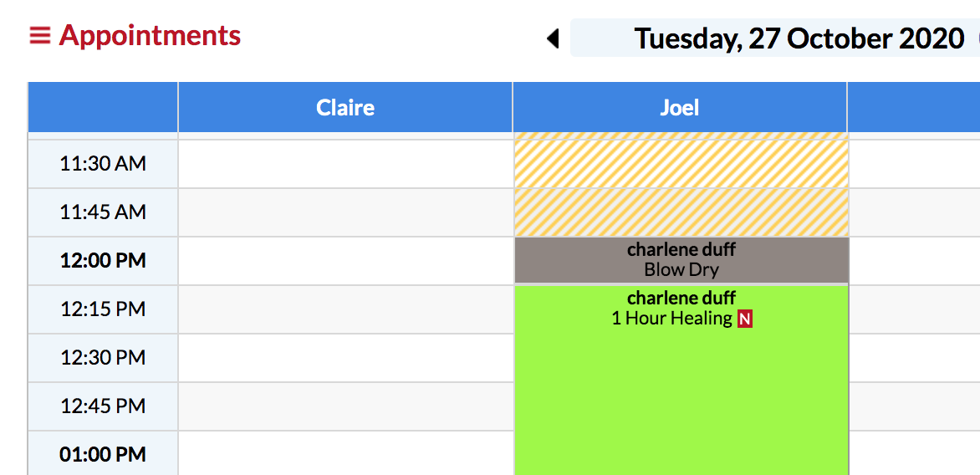Select Claire's 11:45 AM empty slot
The width and height of the screenshot is (980, 475).
(345, 212)
